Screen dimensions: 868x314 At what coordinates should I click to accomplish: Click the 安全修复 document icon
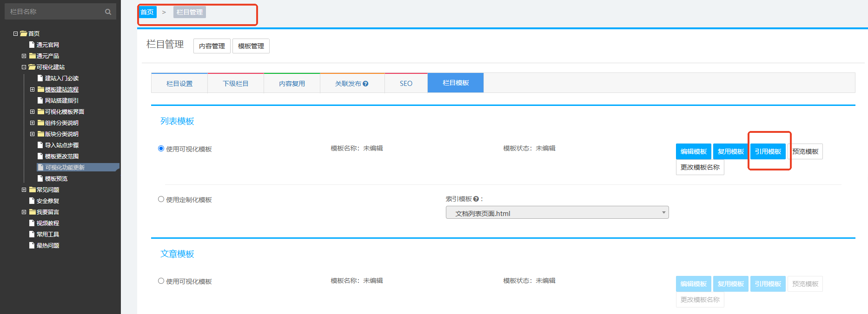coord(32,201)
